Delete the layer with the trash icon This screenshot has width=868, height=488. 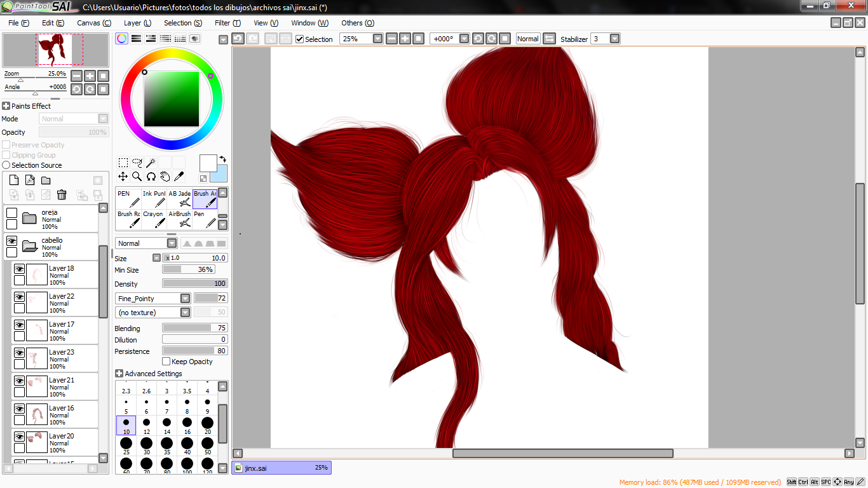pyautogui.click(x=62, y=194)
